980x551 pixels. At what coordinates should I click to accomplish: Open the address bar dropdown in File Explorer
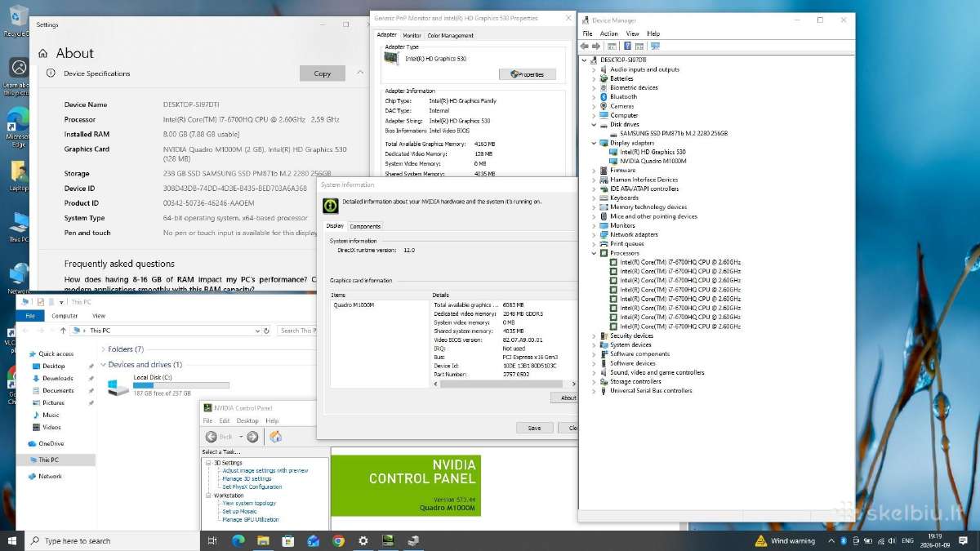point(258,331)
